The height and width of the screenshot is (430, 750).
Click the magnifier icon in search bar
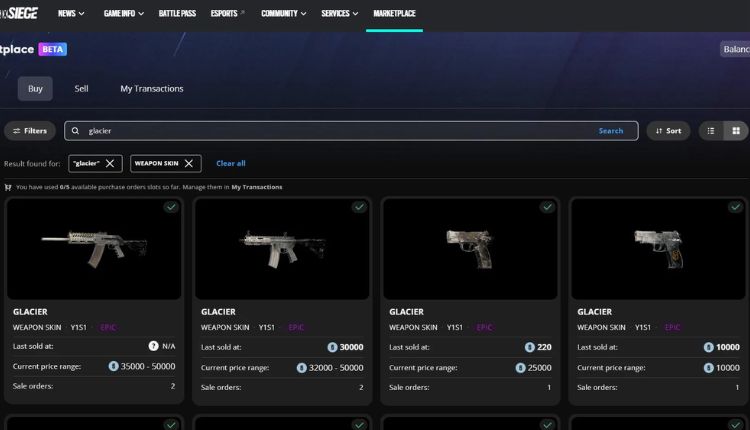click(75, 131)
